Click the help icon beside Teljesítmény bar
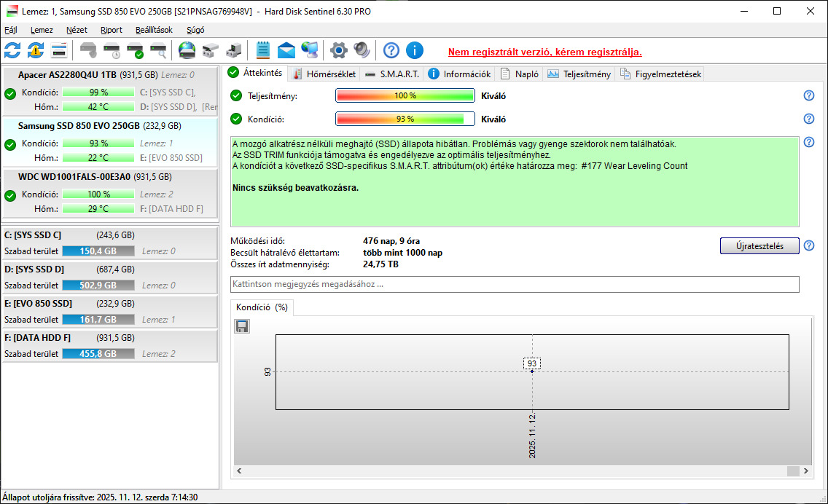Viewport: 828px width, 504px height. pos(808,95)
